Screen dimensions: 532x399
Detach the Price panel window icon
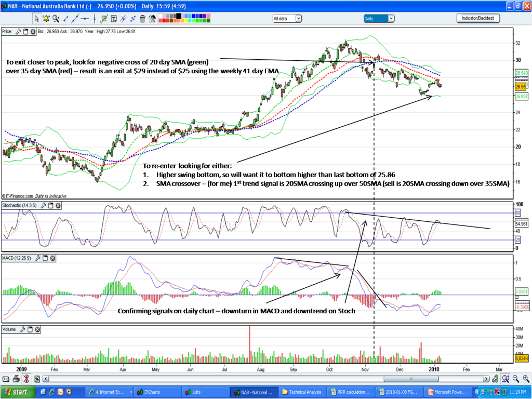point(26,32)
